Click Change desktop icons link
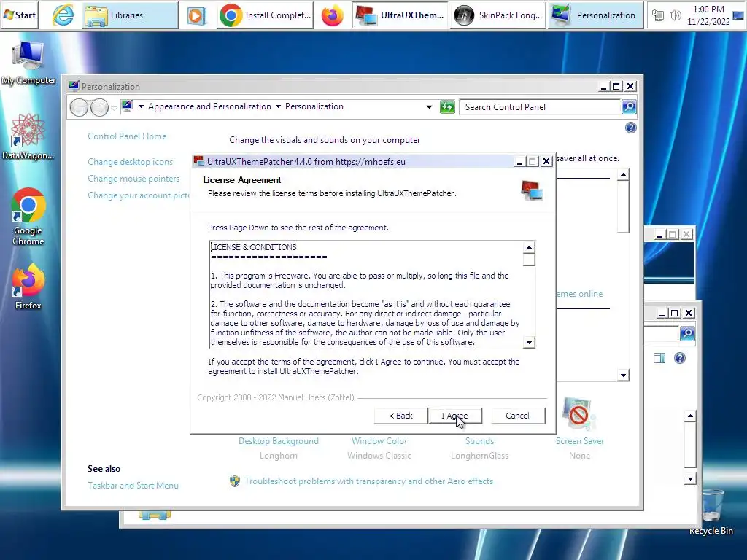This screenshot has width=747, height=560. tap(130, 162)
